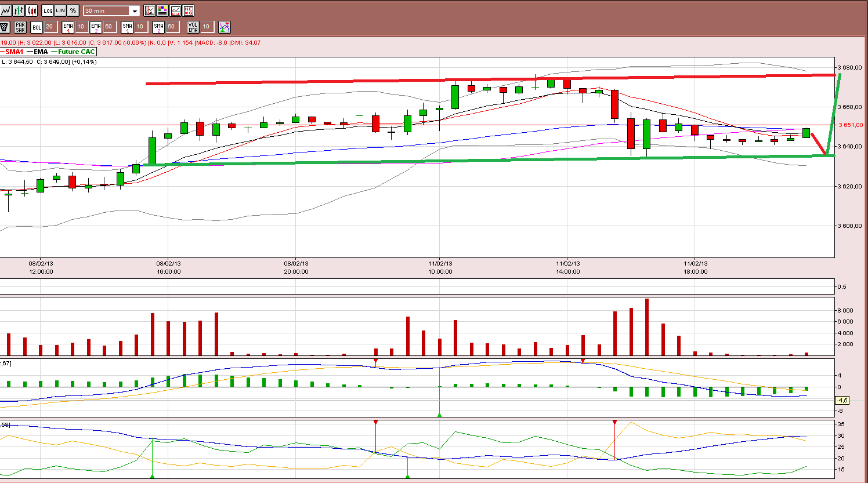Toggle the SMA 1 indicator
The height and width of the screenshot is (483, 868).
pyautogui.click(x=127, y=27)
